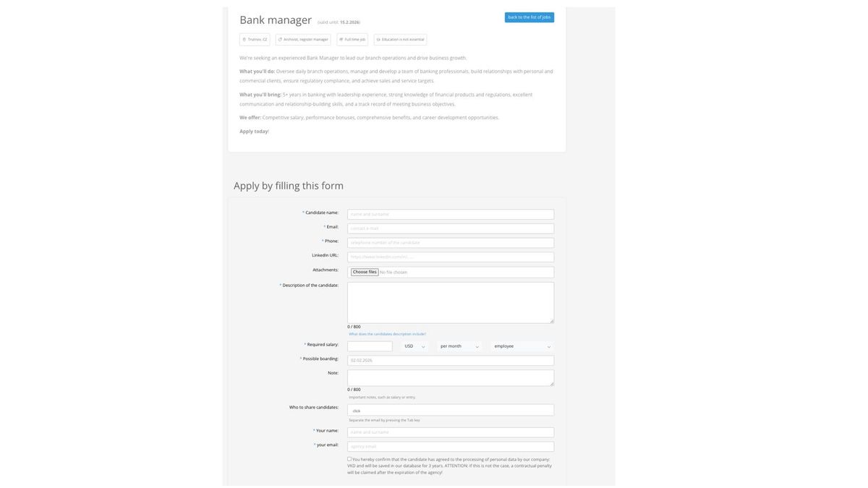
Task: Click the Description of the candidate textarea
Action: (451, 303)
